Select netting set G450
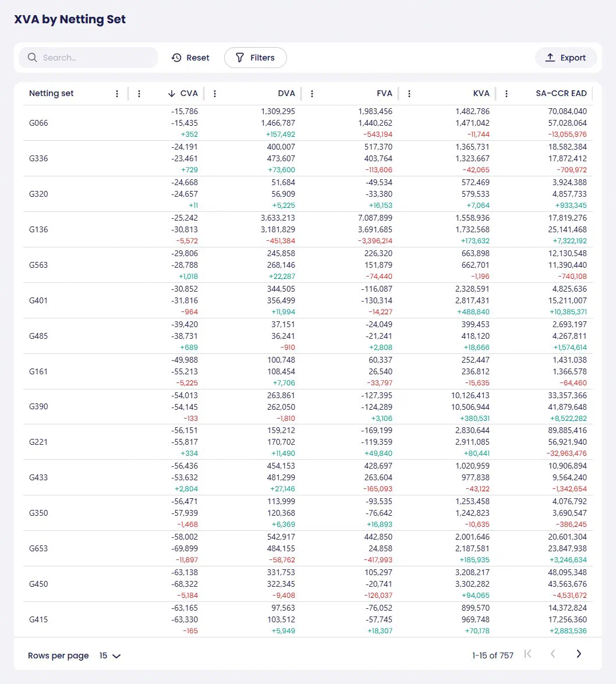Image resolution: width=616 pixels, height=684 pixels. (x=38, y=584)
